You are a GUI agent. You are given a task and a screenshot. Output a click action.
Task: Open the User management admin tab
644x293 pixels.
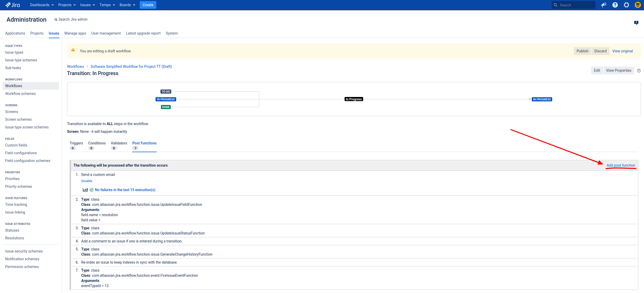click(106, 33)
